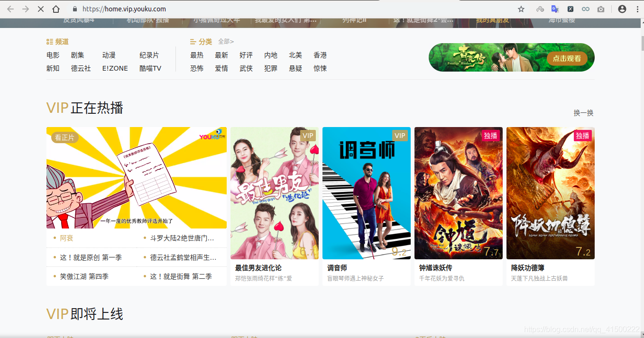Filter by 惊悚 category
Image resolution: width=644 pixels, height=338 pixels.
click(320, 68)
